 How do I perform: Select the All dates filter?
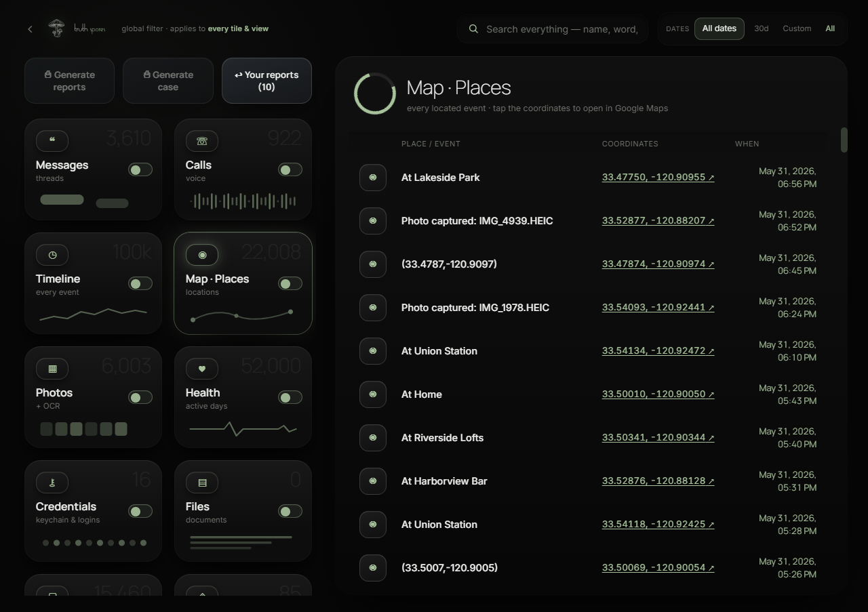coord(719,28)
